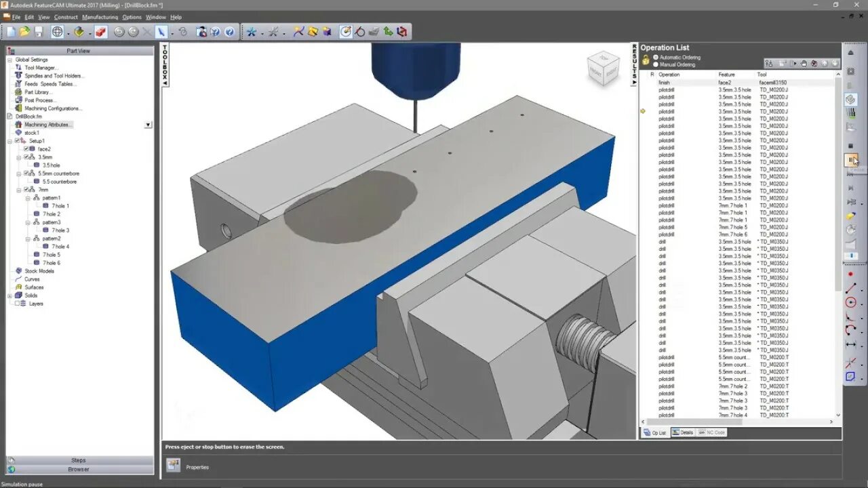868x488 pixels.
Task: Click the Undo circular arrow icon
Action: (119, 31)
